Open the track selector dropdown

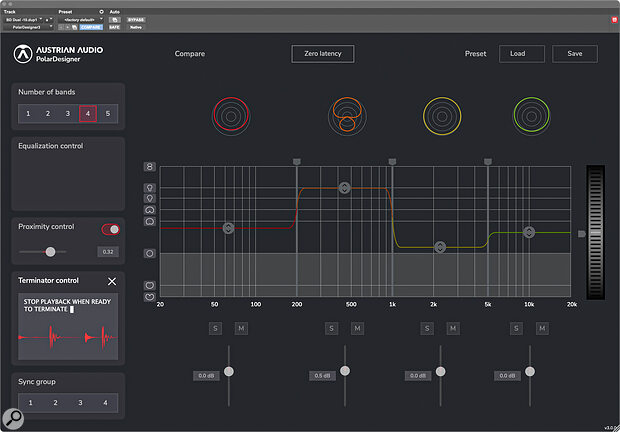coord(23,20)
